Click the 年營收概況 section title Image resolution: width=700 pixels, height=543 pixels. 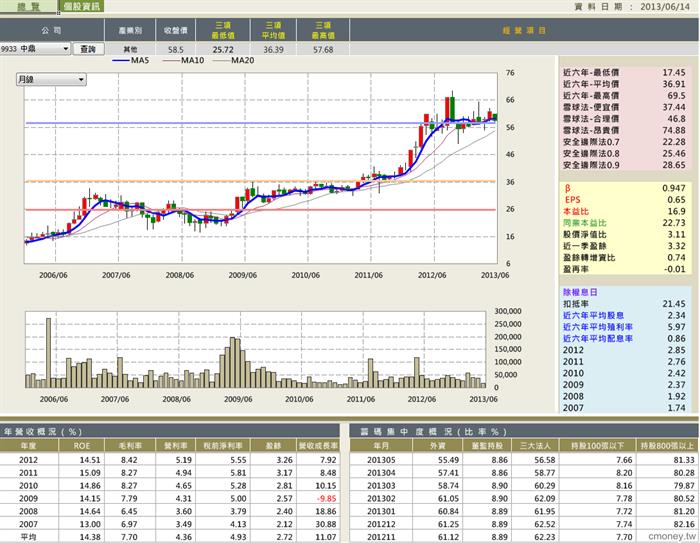click(43, 432)
